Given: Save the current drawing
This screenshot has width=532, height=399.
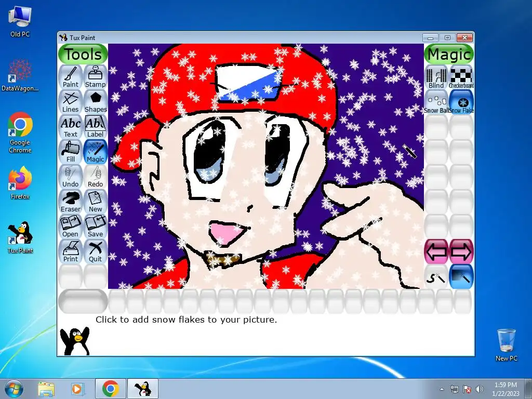Looking at the screenshot, I should 96,227.
